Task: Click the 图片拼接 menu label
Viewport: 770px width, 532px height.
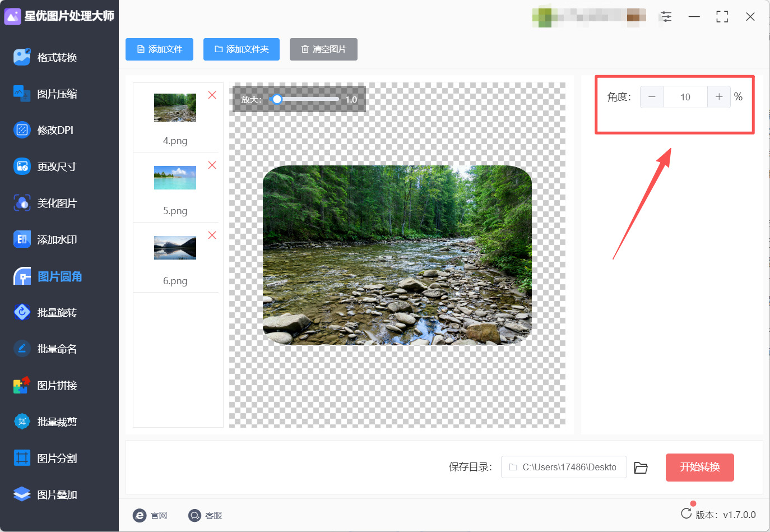Action: point(57,385)
